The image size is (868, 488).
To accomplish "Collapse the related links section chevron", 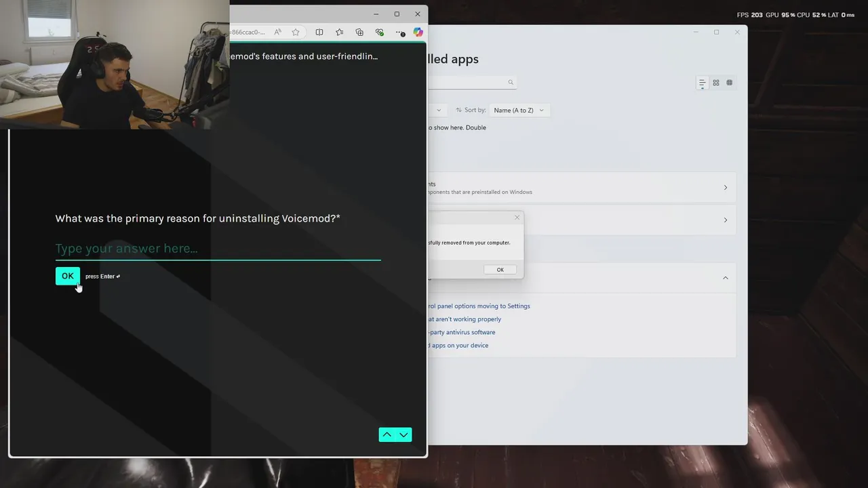I will tap(725, 278).
